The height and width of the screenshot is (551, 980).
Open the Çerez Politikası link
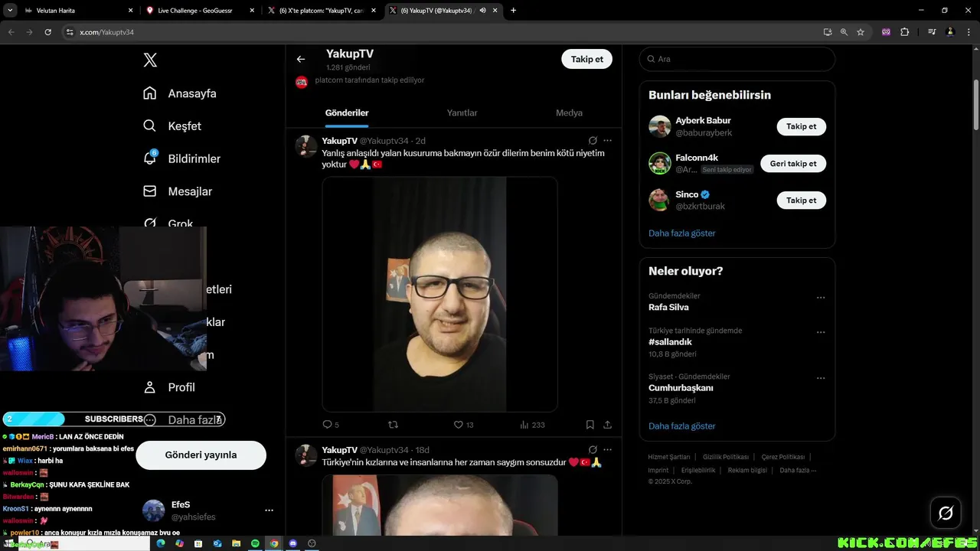point(782,457)
